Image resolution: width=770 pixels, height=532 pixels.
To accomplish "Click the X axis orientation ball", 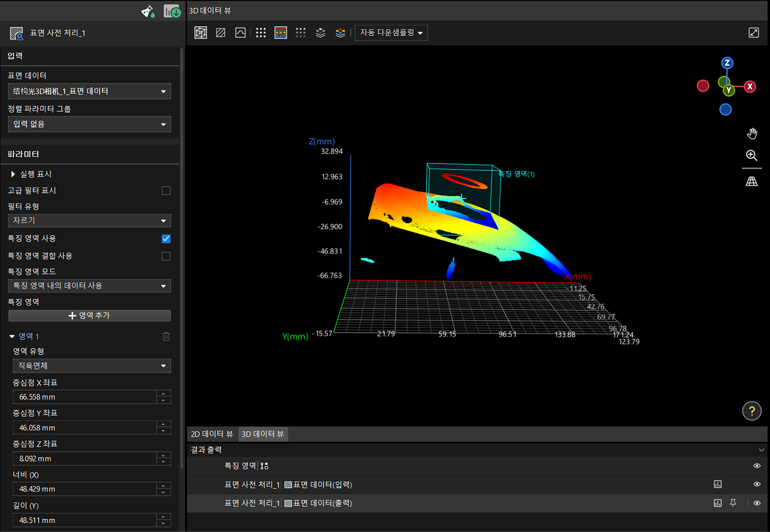I will [x=750, y=87].
